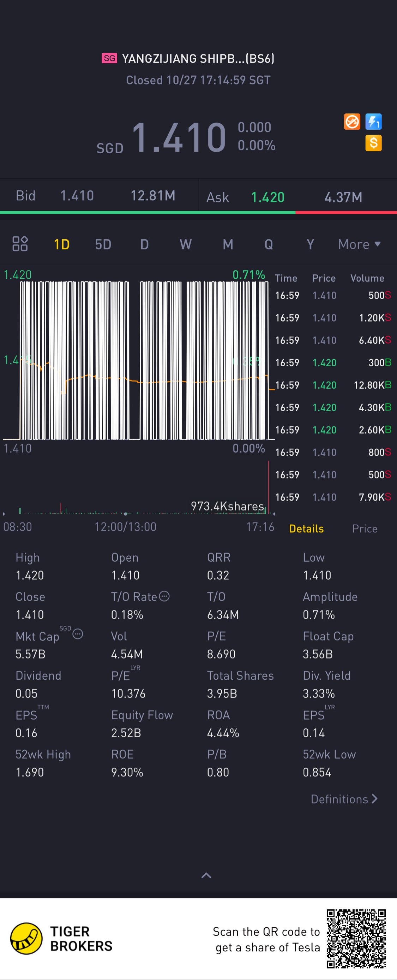
Task: Tap 'Scan the QR code' promo text
Action: click(266, 939)
